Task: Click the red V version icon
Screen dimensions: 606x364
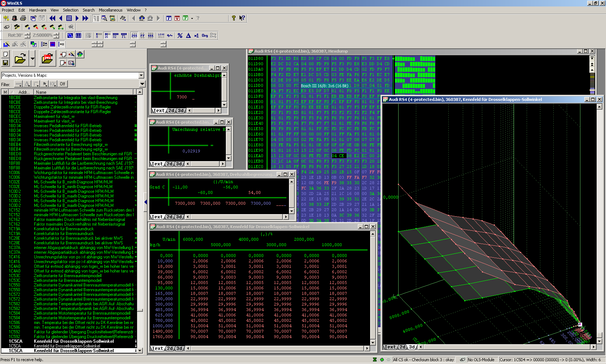Action: point(177,18)
